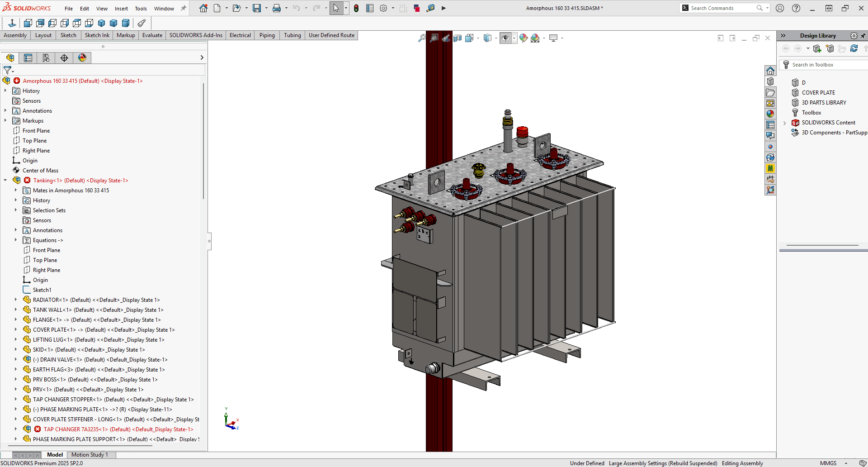Open the View Orientation cube

470,38
